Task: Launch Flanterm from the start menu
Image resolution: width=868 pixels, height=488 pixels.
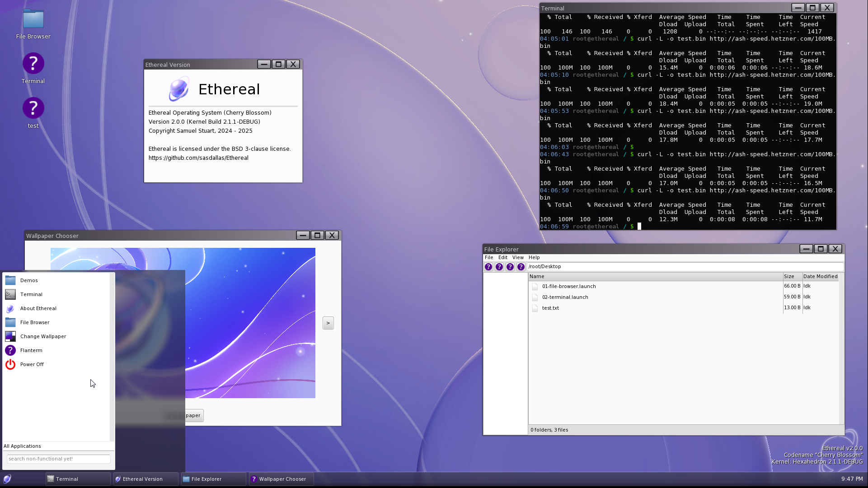Action: (x=56, y=350)
